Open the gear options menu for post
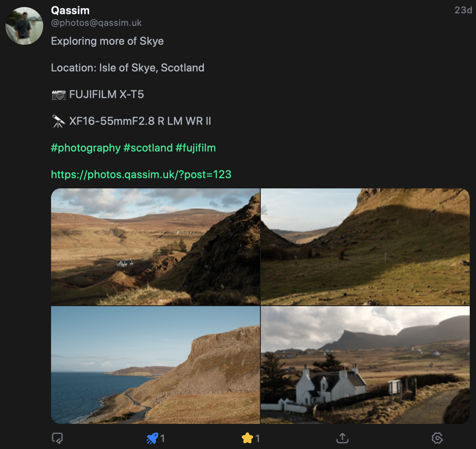The image size is (476, 449). [437, 438]
